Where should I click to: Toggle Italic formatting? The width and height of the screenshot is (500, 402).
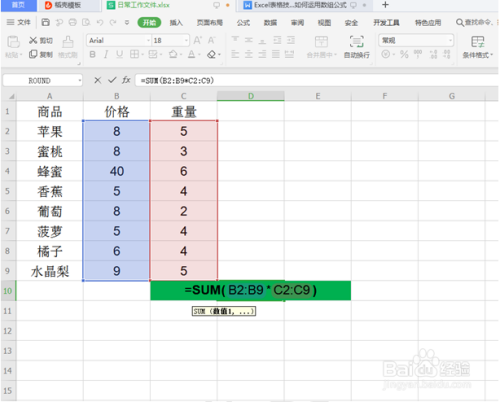click(x=106, y=54)
